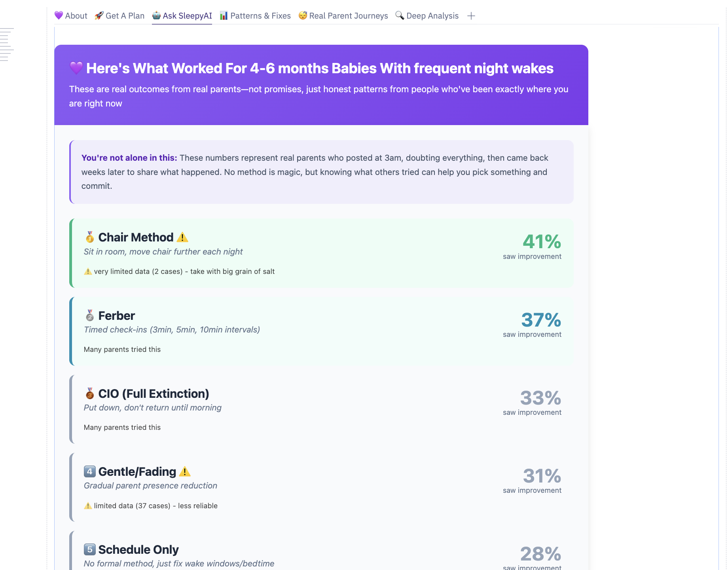Image resolution: width=728 pixels, height=570 pixels.
Task: Go to Real Parent Journeys tab
Action: (x=343, y=16)
